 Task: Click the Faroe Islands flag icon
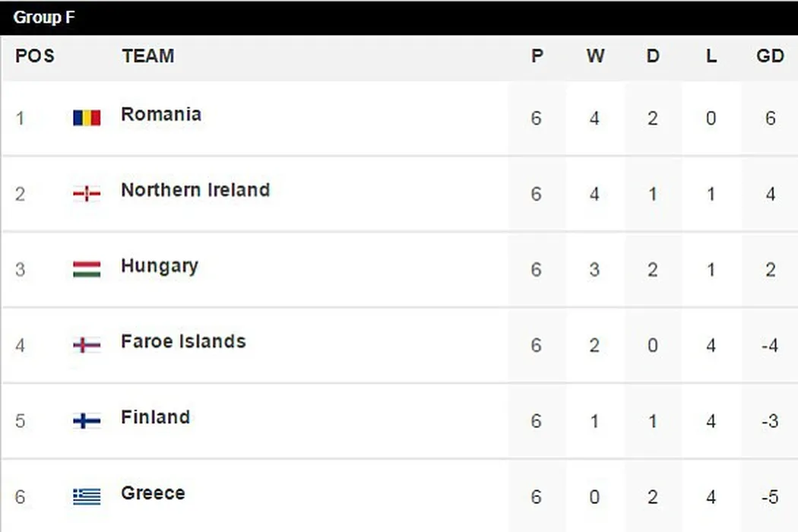87,345
